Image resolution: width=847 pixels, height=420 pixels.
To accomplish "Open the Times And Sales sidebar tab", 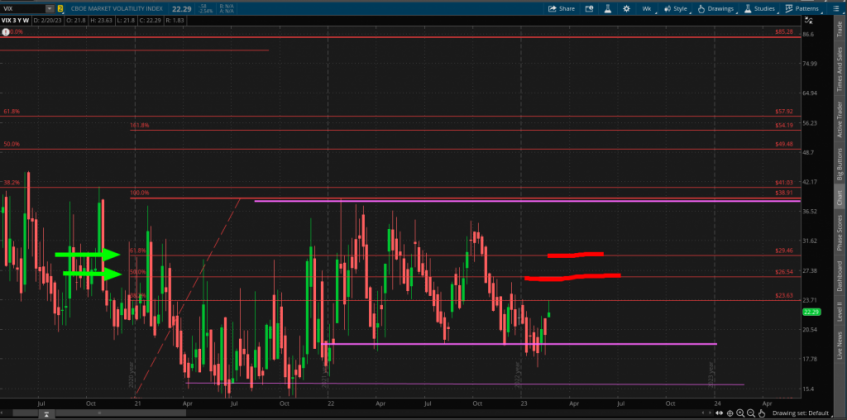I will pyautogui.click(x=839, y=69).
